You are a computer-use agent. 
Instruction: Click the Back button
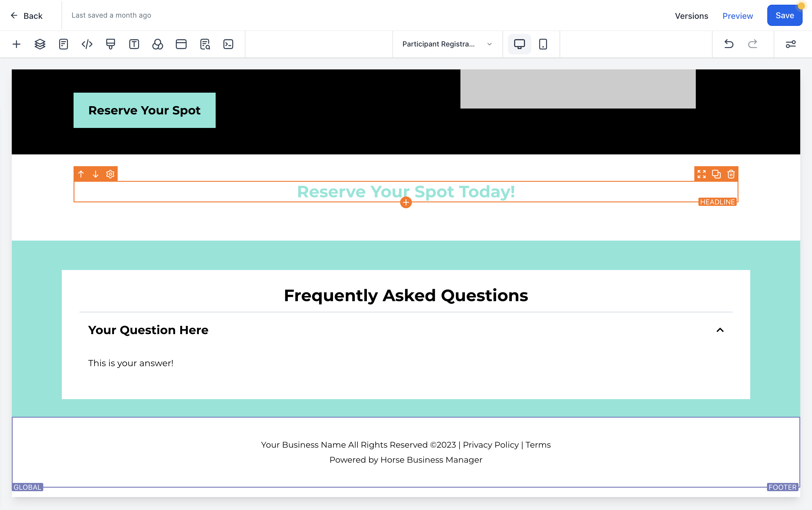(x=26, y=16)
